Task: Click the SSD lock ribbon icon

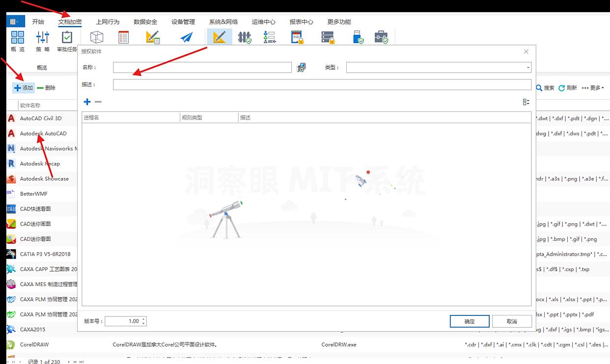Action: [298, 37]
